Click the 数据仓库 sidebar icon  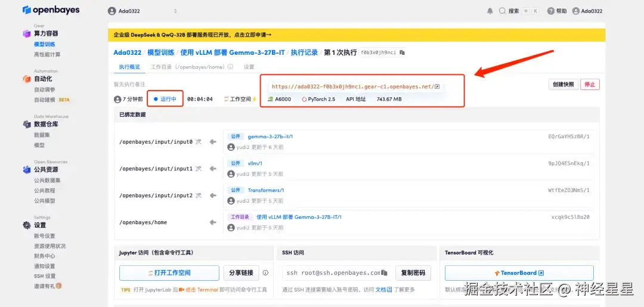pos(27,125)
